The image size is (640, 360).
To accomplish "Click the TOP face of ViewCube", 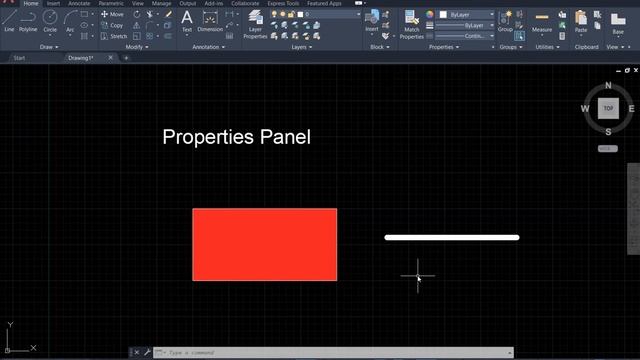I will [x=608, y=108].
